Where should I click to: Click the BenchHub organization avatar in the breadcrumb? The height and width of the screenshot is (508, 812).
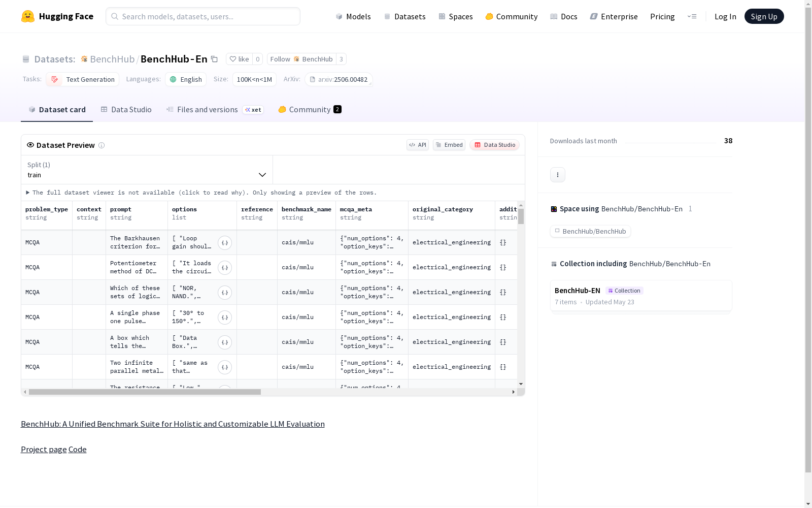pyautogui.click(x=84, y=59)
